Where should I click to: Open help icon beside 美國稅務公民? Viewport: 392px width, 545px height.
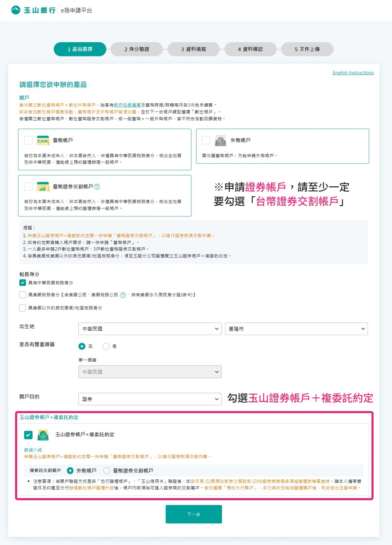click(x=123, y=295)
